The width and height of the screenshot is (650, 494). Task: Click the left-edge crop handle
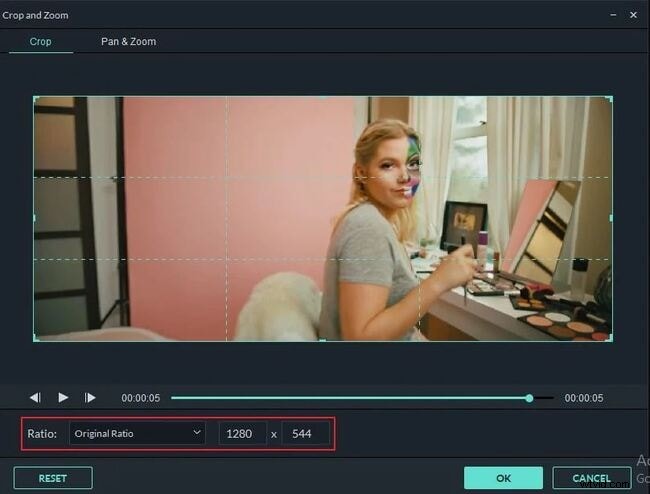[34, 218]
